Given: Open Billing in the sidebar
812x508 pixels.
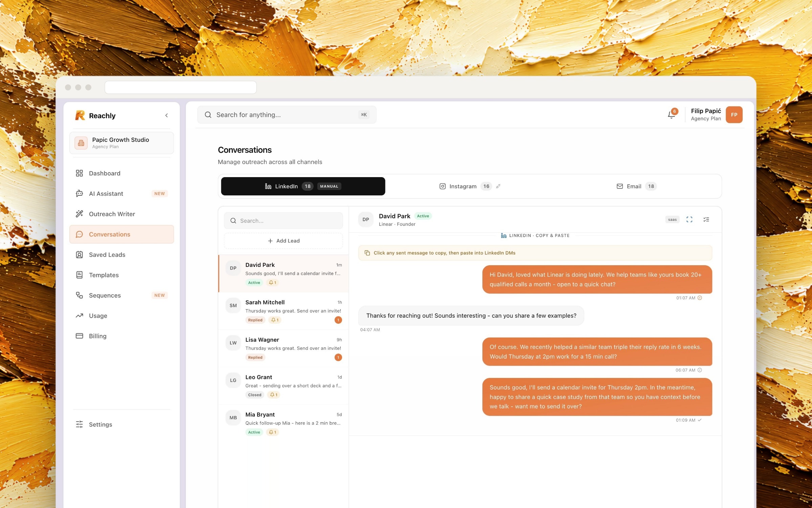Looking at the screenshot, I should tap(121, 336).
